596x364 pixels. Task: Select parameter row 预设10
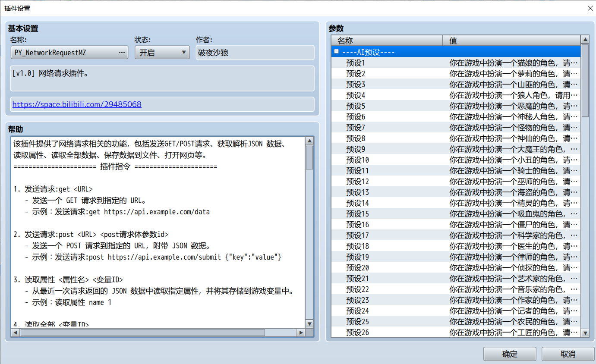[x=456, y=160]
